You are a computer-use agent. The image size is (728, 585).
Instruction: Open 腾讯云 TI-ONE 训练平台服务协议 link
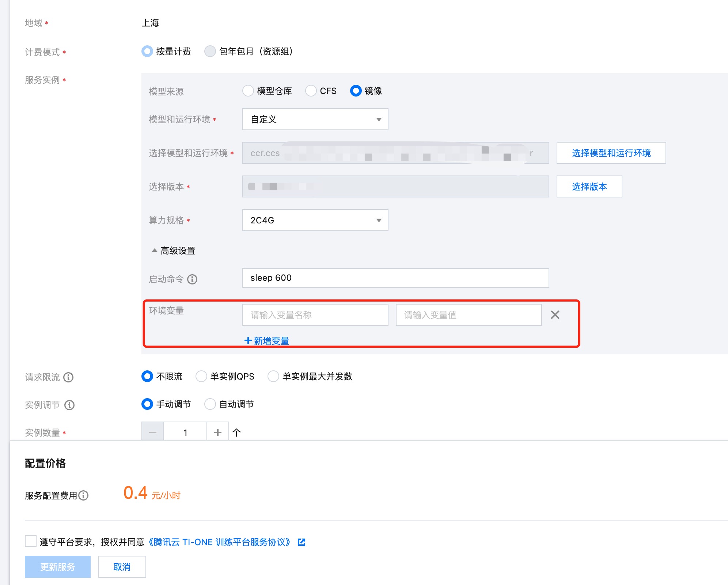pyautogui.click(x=219, y=542)
